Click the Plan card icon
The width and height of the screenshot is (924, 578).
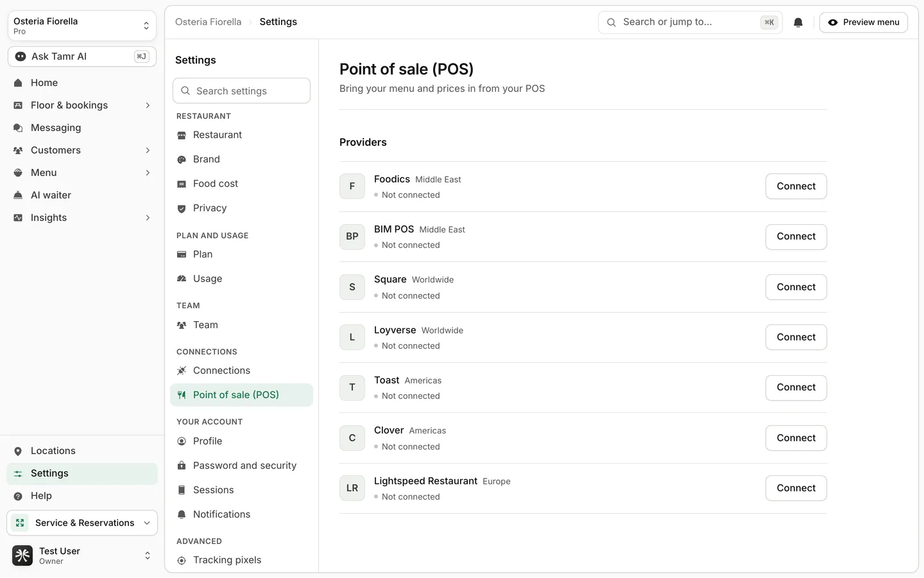click(182, 254)
